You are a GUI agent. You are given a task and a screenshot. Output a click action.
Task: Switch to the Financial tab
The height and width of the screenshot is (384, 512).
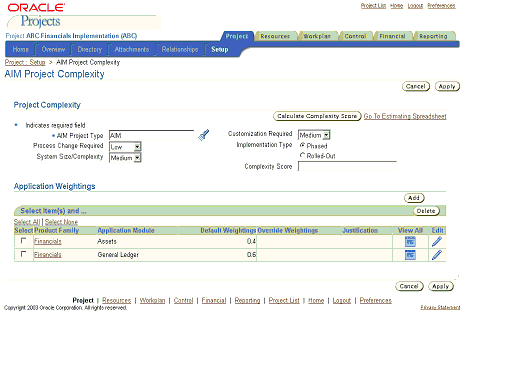coord(392,36)
